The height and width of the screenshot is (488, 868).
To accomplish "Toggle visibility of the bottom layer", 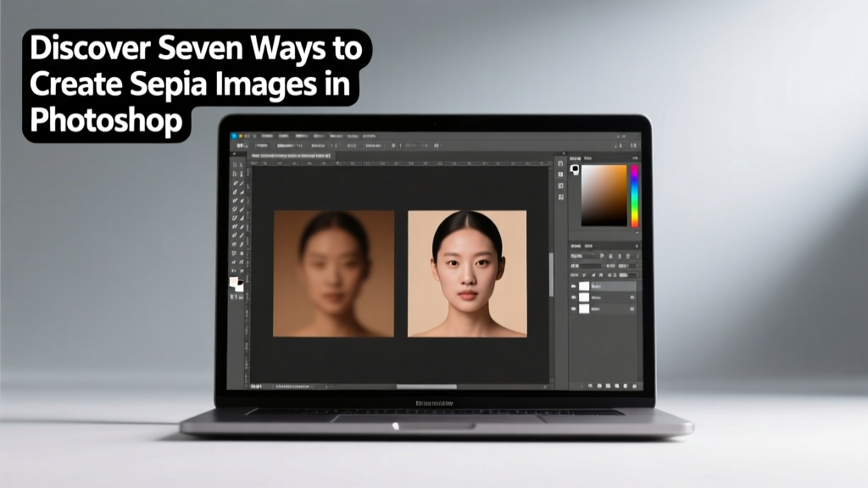I will (574, 308).
